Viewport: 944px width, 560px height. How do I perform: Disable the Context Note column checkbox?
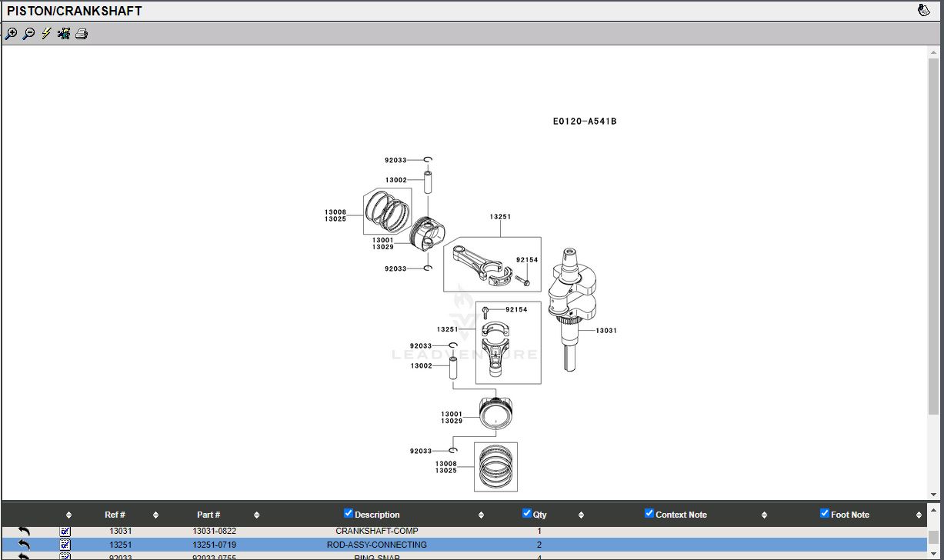[x=649, y=513]
